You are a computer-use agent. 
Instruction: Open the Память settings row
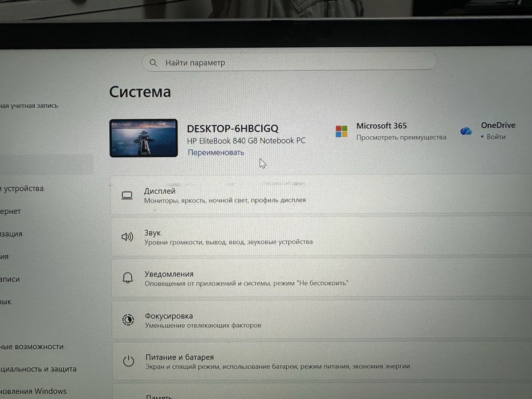[322, 392]
